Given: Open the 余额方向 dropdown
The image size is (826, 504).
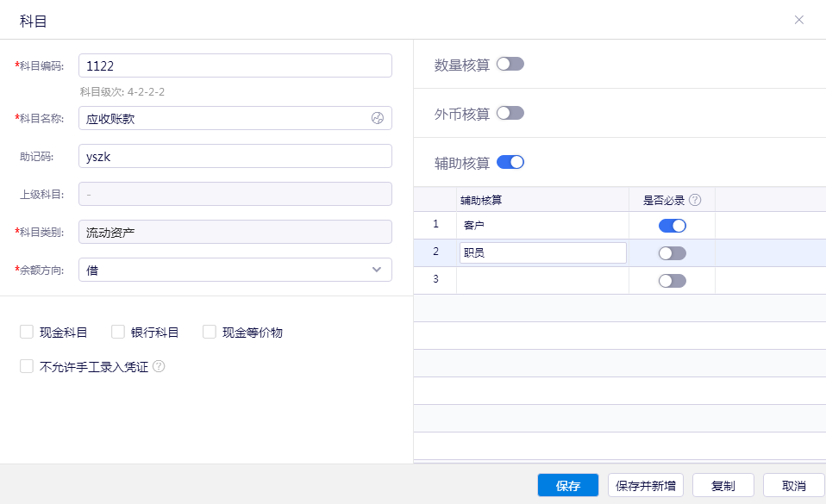Looking at the screenshot, I should point(235,270).
